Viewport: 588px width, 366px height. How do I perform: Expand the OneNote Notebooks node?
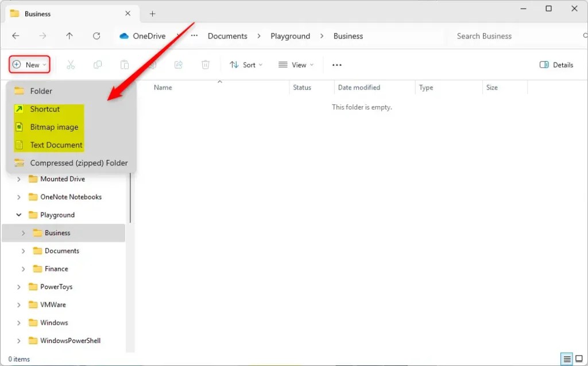point(19,197)
